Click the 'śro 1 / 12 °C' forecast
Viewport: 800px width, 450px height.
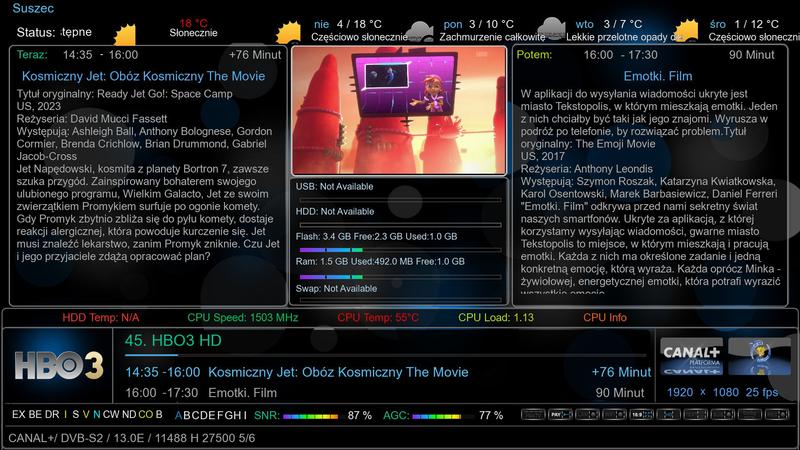(744, 24)
